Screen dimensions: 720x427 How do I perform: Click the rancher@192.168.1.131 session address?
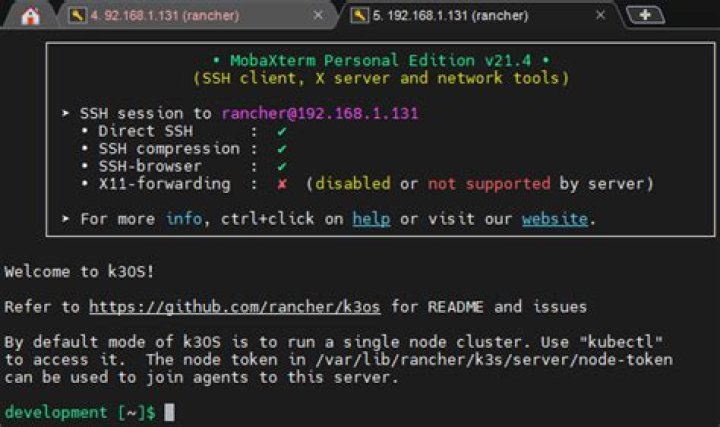tap(320, 113)
